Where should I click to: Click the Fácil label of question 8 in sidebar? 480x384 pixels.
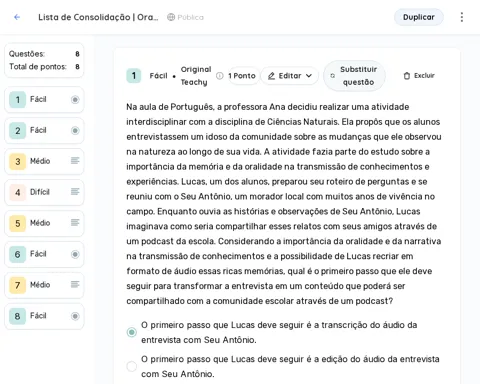pos(38,315)
